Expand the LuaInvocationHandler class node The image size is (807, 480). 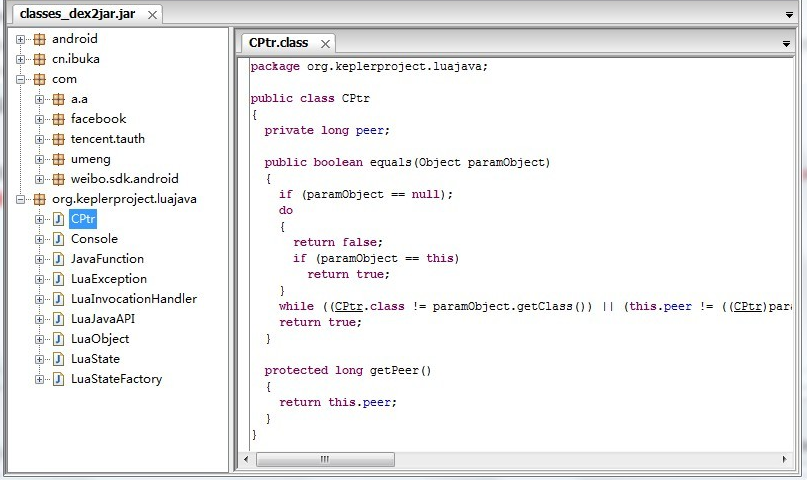(x=40, y=299)
